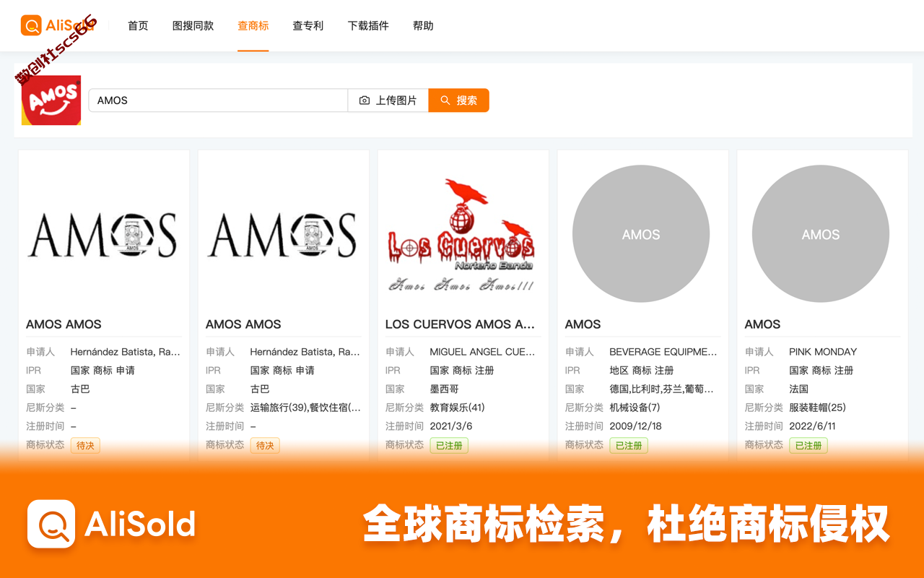The width and height of the screenshot is (924, 578).
Task: Click applicant MIGUEL ANGEL CUE… text
Action: (482, 352)
